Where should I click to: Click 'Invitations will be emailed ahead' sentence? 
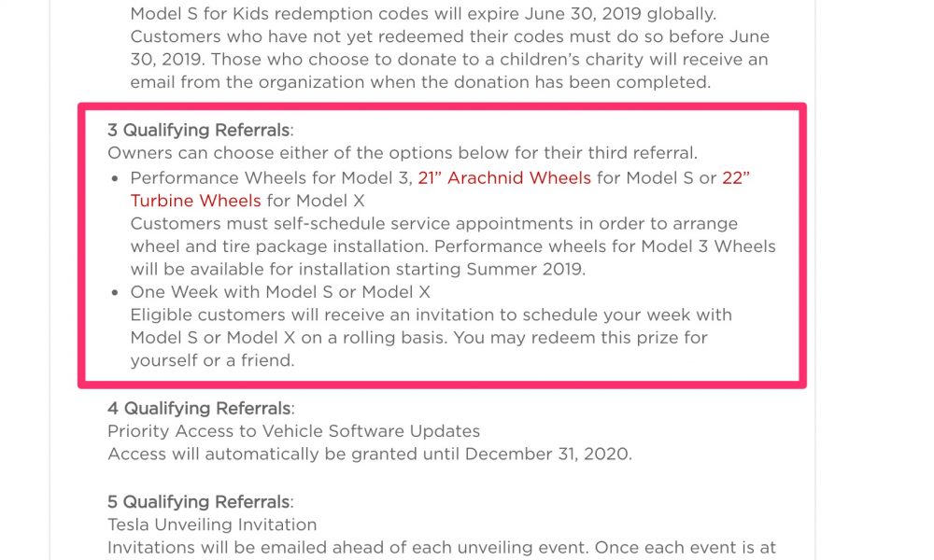442,548
